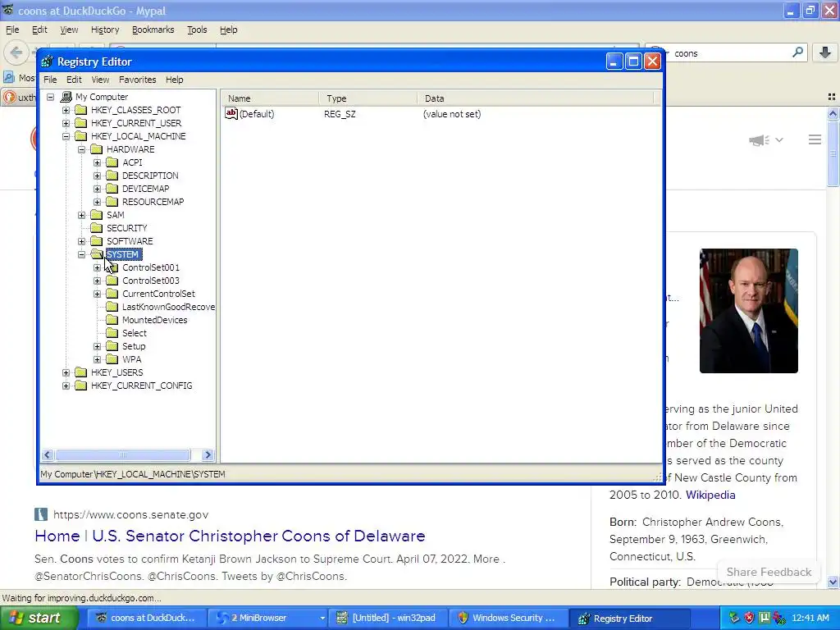This screenshot has height=630, width=840.
Task: Open Mypal Bookmarks menu
Action: pyautogui.click(x=153, y=30)
